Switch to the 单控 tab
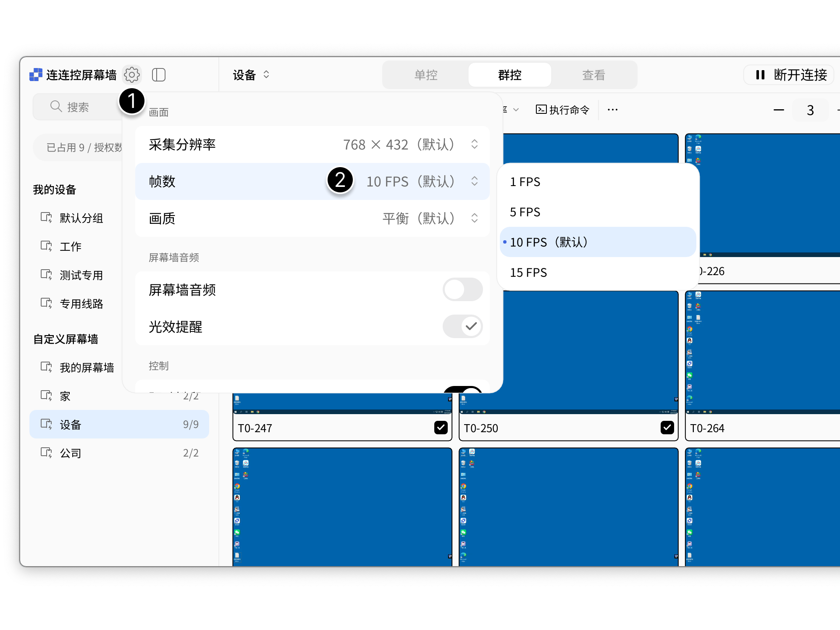 coord(425,74)
